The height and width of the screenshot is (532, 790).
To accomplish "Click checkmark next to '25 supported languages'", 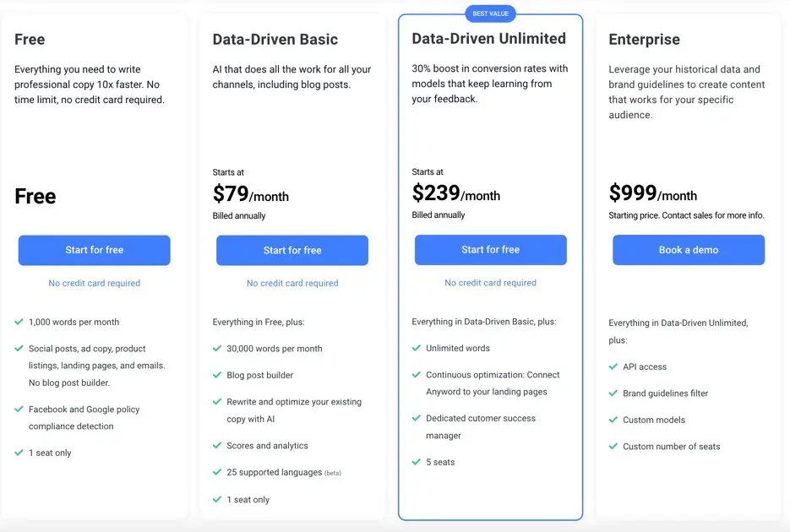I will point(217,472).
